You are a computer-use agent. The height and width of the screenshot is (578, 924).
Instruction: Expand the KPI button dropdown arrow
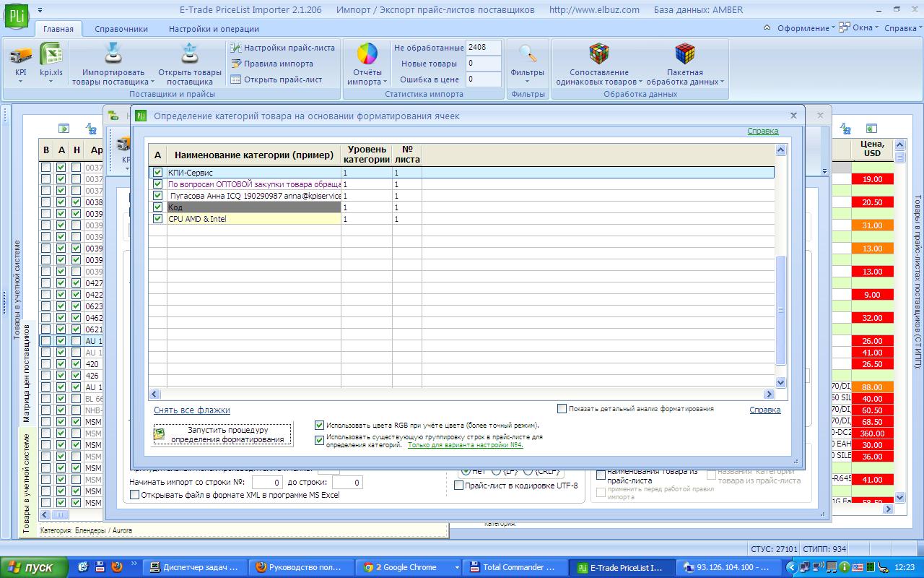pyautogui.click(x=20, y=82)
